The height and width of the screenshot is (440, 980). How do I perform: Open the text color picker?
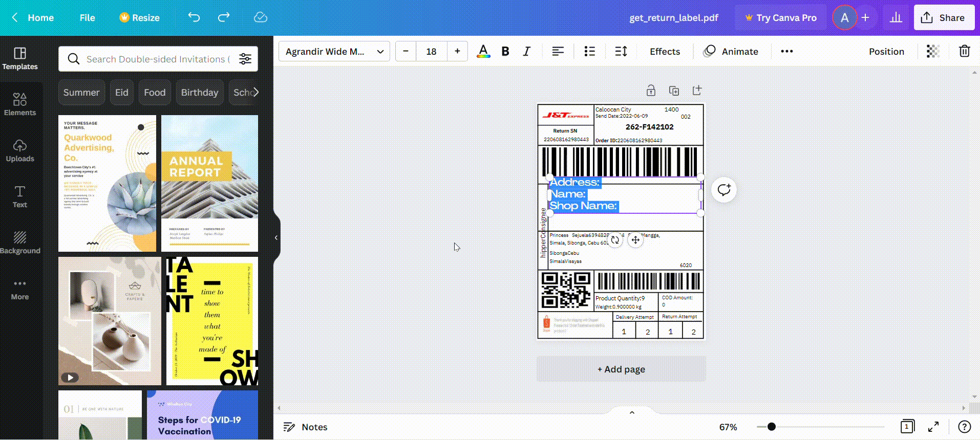483,51
